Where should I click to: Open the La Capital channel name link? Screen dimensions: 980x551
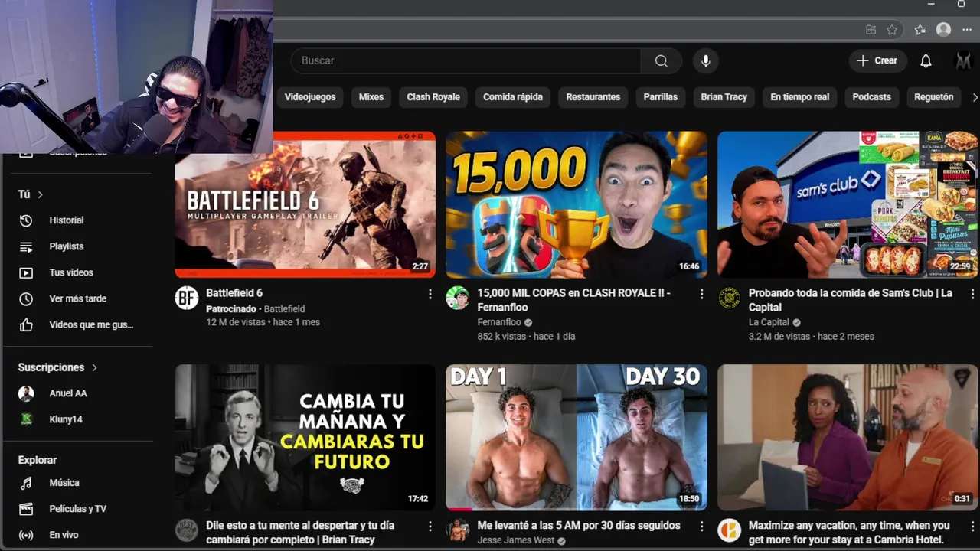click(x=769, y=322)
